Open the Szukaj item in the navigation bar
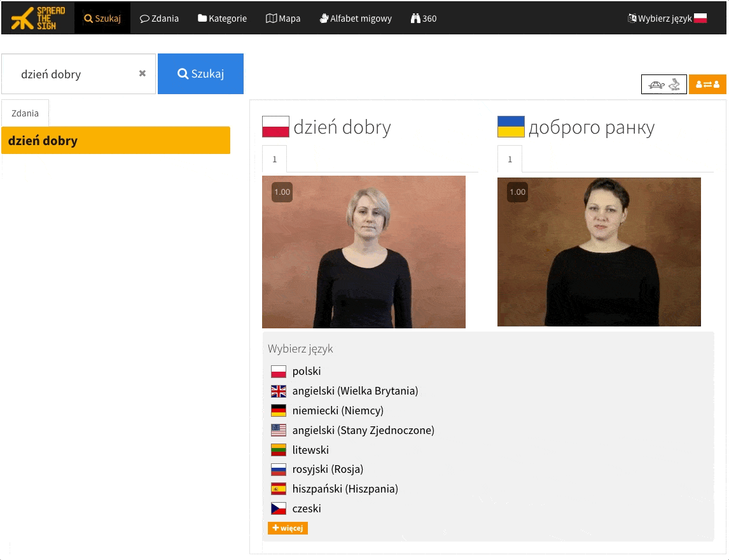This screenshot has height=560, width=729. coord(102,18)
